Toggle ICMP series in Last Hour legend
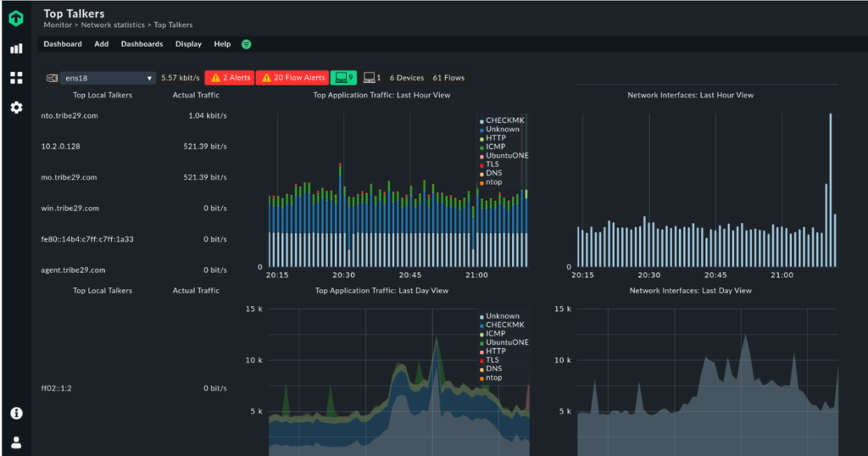Viewport: 868px width, 456px height. tap(495, 147)
